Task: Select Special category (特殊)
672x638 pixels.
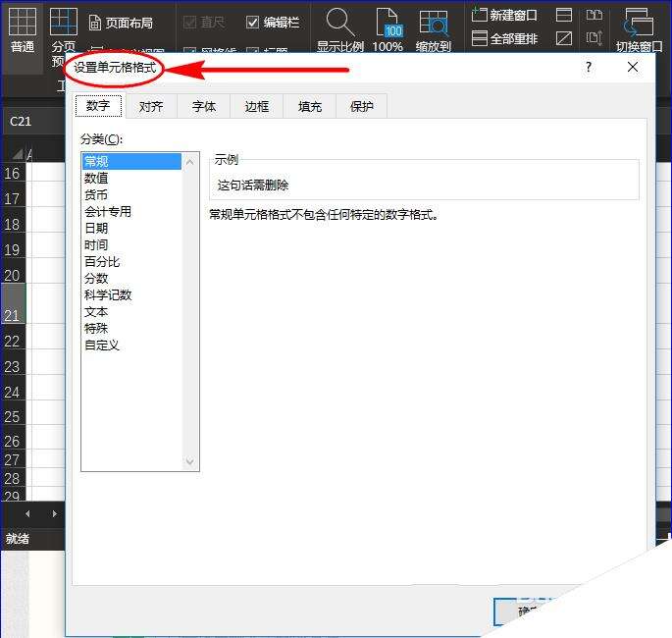Action: tap(131, 329)
